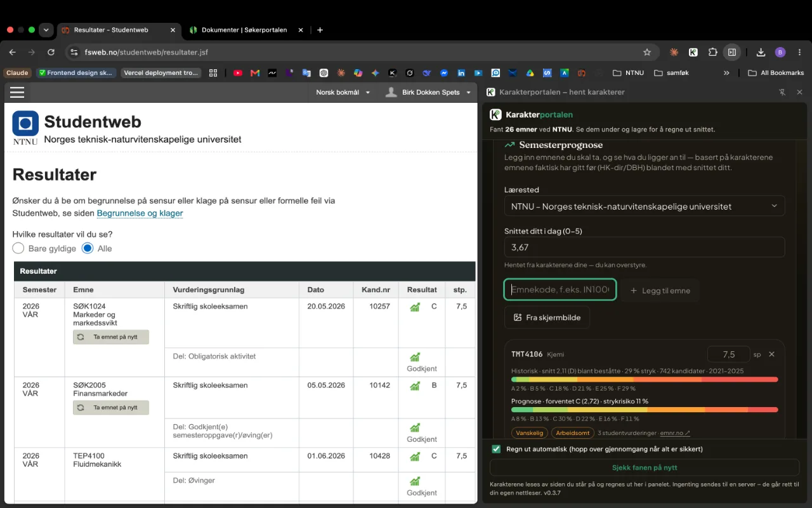This screenshot has height=508, width=812.
Task: Open the Chrome profile avatar
Action: [780, 52]
